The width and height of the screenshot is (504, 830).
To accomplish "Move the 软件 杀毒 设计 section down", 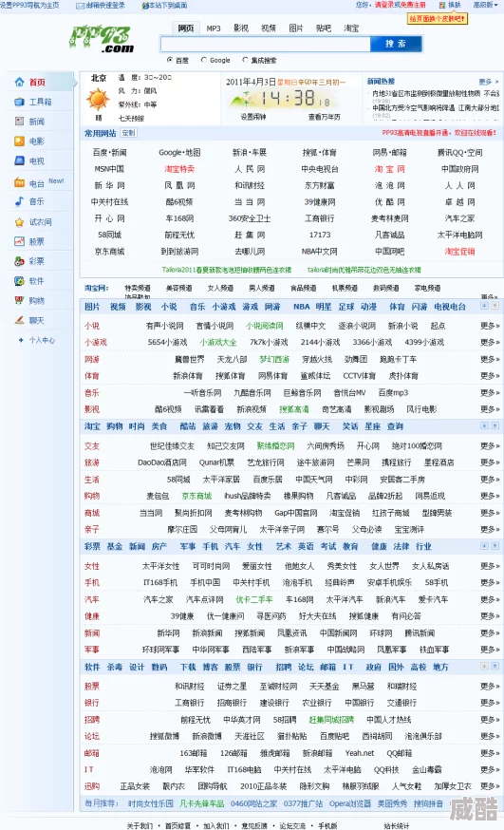I will [484, 666].
